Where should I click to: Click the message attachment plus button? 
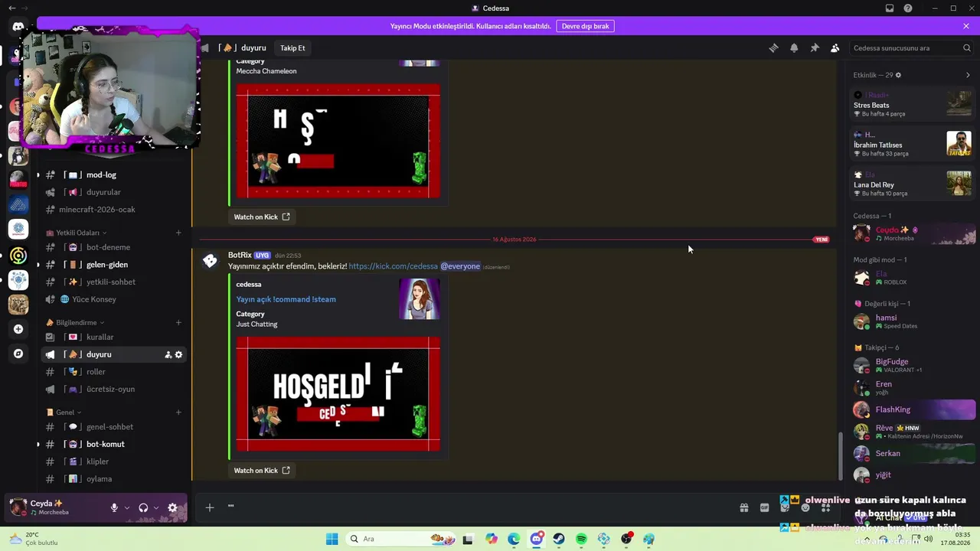click(209, 507)
